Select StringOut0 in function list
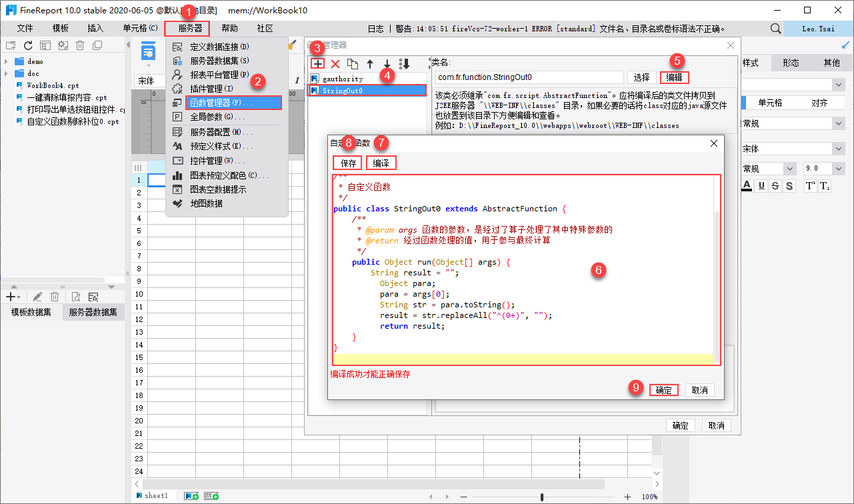Viewport: 854px width, 504px height. [367, 90]
